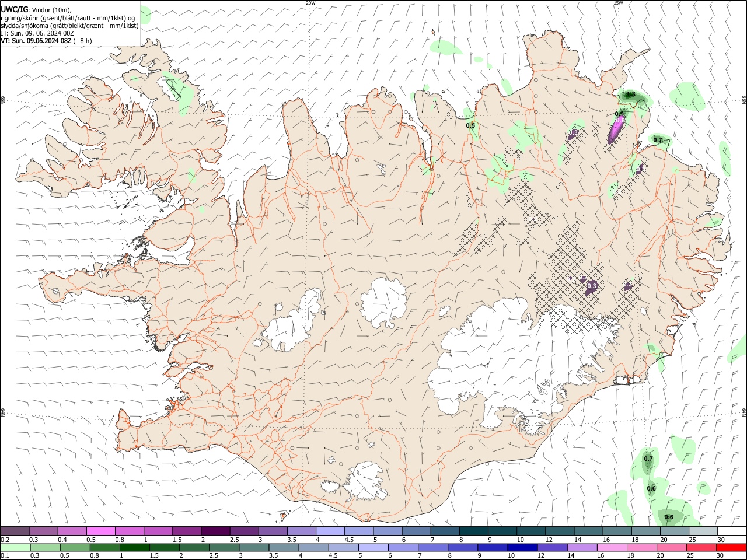Select the upper legend swatch labeled 6
Image resolution: width=747 pixels, height=560 pixels.
pos(416,531)
